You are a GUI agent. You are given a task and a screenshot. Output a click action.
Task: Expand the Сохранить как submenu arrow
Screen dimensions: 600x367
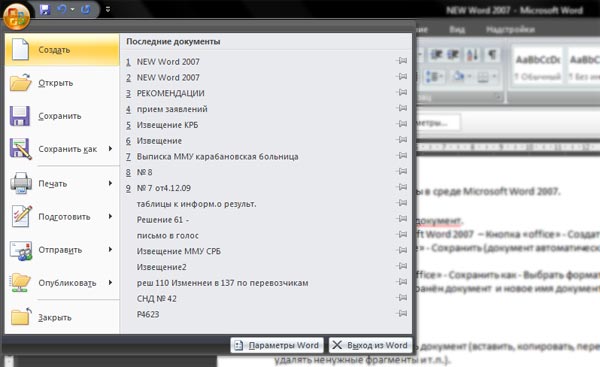[111, 148]
